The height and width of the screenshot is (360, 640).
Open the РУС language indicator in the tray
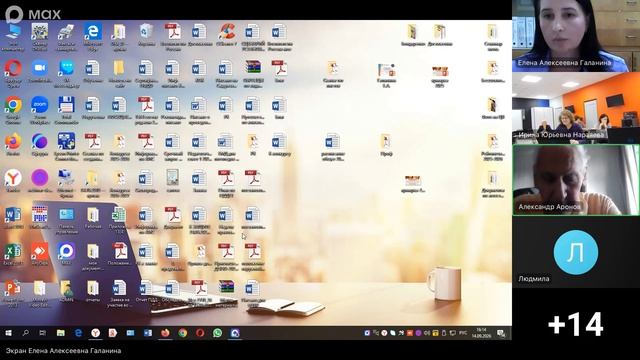[x=463, y=333]
